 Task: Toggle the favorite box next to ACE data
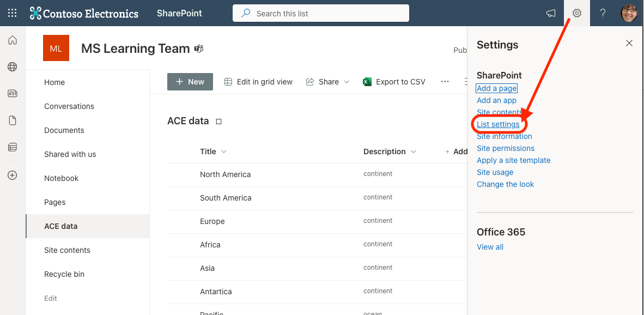pyautogui.click(x=219, y=122)
